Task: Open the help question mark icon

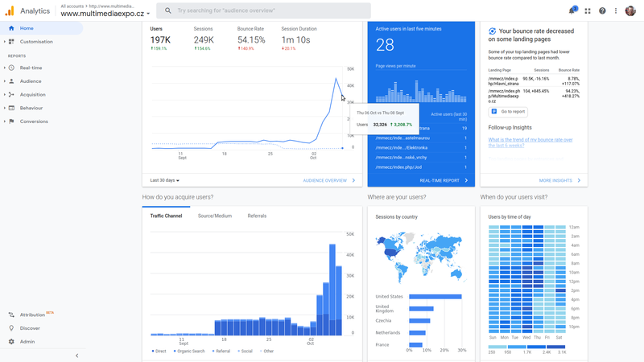Action: pos(602,11)
